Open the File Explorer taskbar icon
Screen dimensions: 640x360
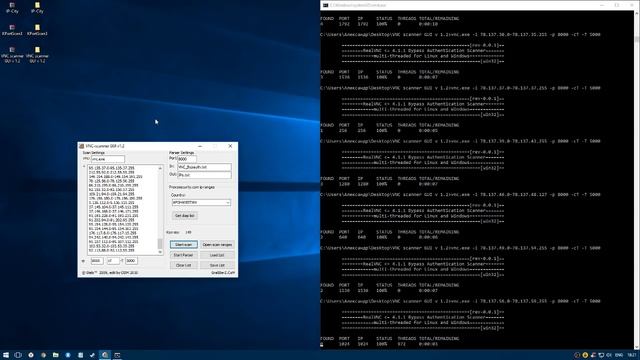click(x=56, y=355)
